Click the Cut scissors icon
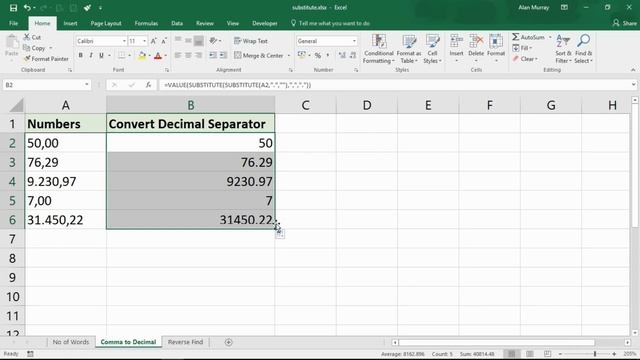The height and width of the screenshot is (360, 640). (x=27, y=37)
